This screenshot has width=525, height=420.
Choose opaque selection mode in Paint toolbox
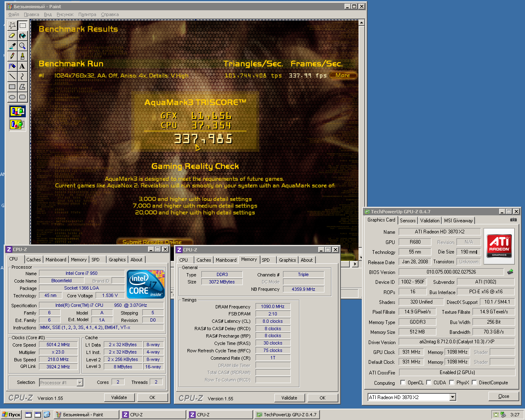[17, 111]
